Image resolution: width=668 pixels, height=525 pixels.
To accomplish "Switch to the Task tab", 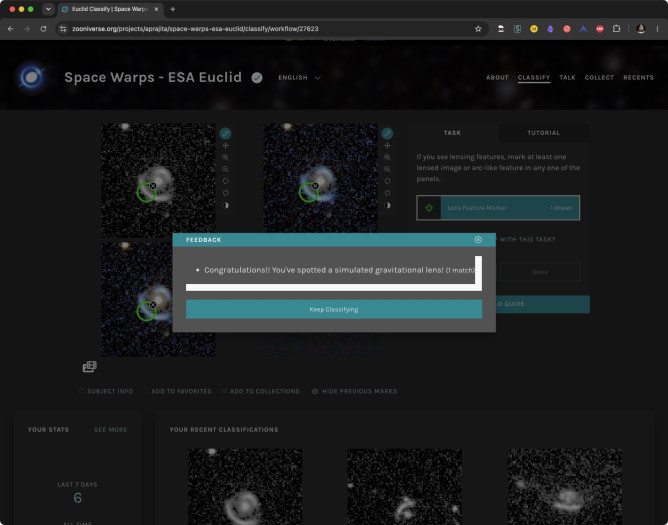I will pos(452,133).
